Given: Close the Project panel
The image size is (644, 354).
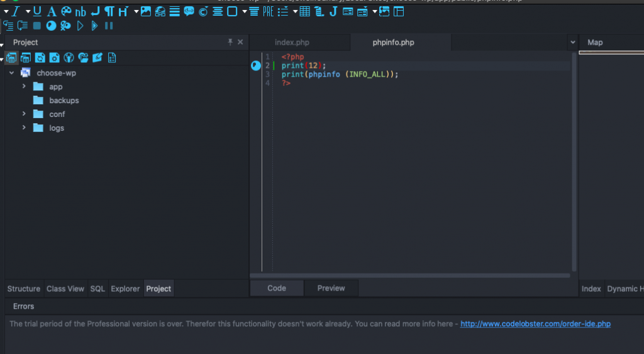Looking at the screenshot, I should click(x=240, y=42).
